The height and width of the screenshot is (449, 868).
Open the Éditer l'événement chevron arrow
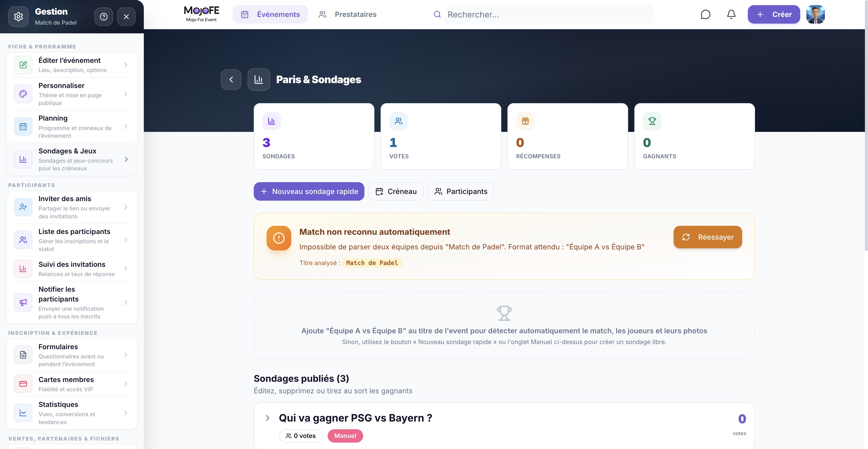(126, 65)
